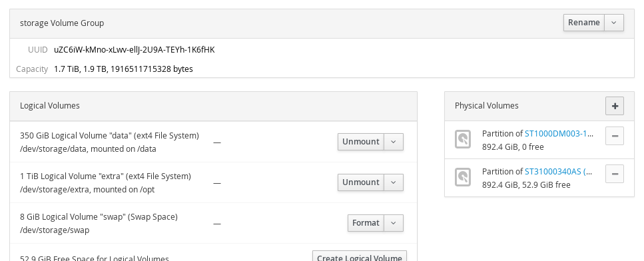Image resolution: width=644 pixels, height=261 pixels.
Task: Expand options arrow for data volume
Action: (394, 142)
